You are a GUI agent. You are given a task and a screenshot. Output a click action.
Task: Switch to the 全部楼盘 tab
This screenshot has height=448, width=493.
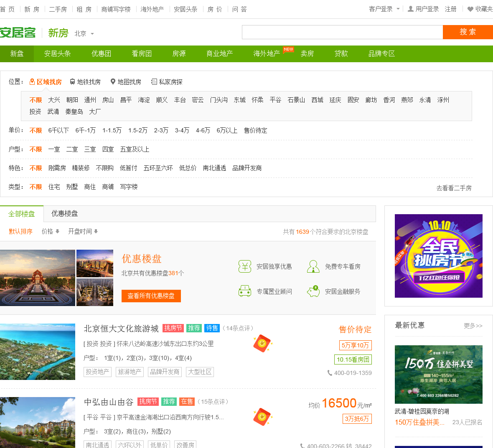coord(22,214)
